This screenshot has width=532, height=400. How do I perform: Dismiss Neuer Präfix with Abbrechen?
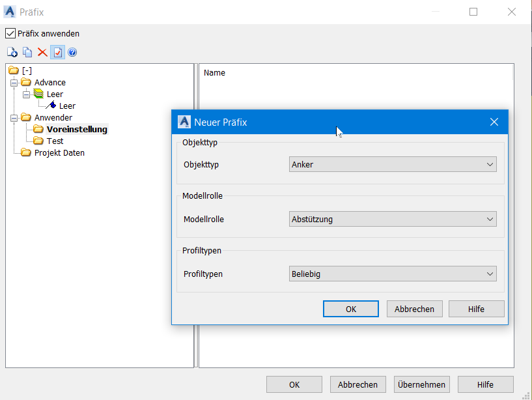tap(414, 309)
